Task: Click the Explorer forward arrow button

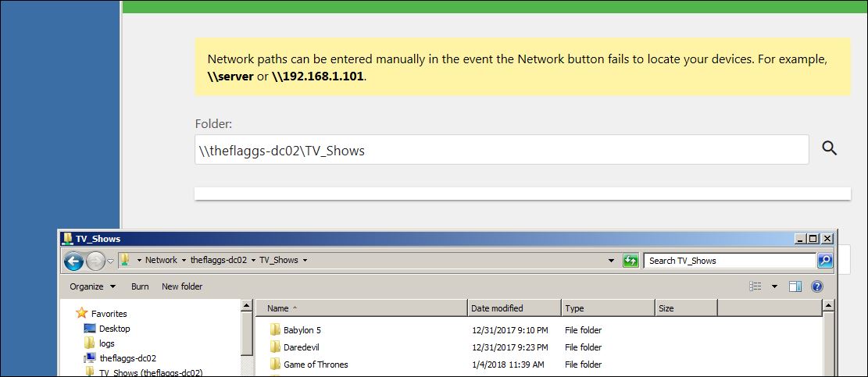Action: coord(95,261)
